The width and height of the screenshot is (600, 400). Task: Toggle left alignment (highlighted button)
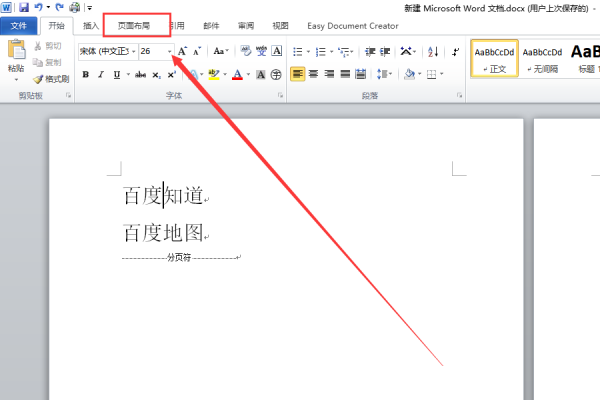coord(297,74)
